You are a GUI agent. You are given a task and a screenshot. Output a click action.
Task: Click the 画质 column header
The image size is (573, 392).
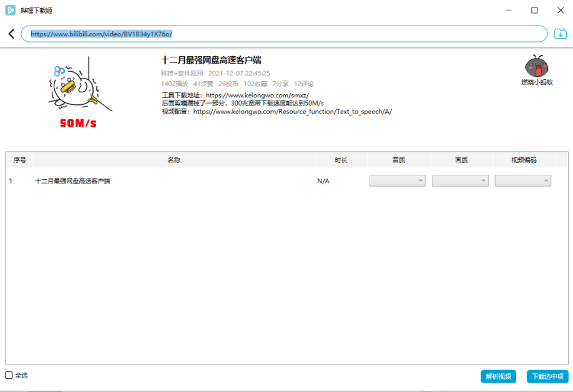coord(461,160)
